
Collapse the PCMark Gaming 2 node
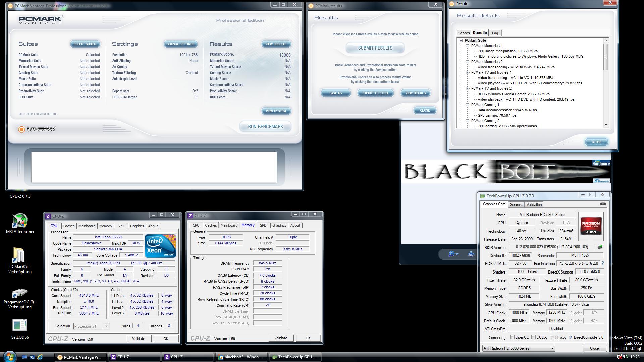click(467, 121)
